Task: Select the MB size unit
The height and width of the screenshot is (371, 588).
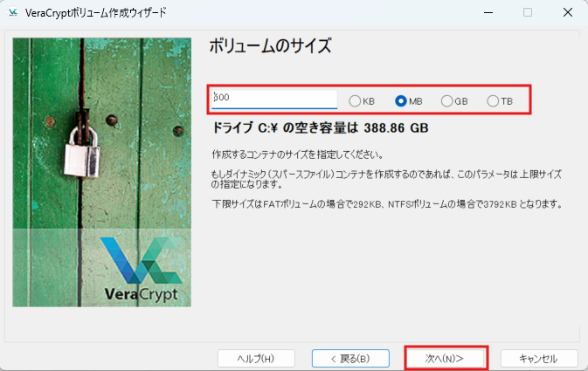Action: [x=409, y=101]
